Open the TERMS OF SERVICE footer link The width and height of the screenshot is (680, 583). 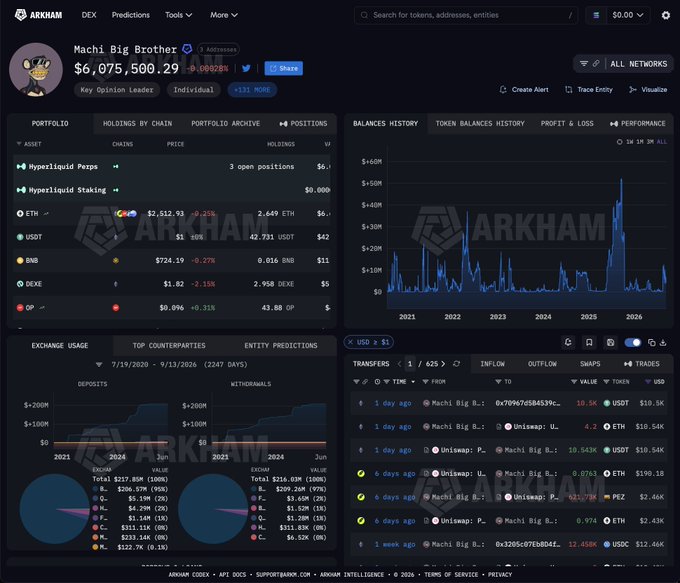coord(451,574)
